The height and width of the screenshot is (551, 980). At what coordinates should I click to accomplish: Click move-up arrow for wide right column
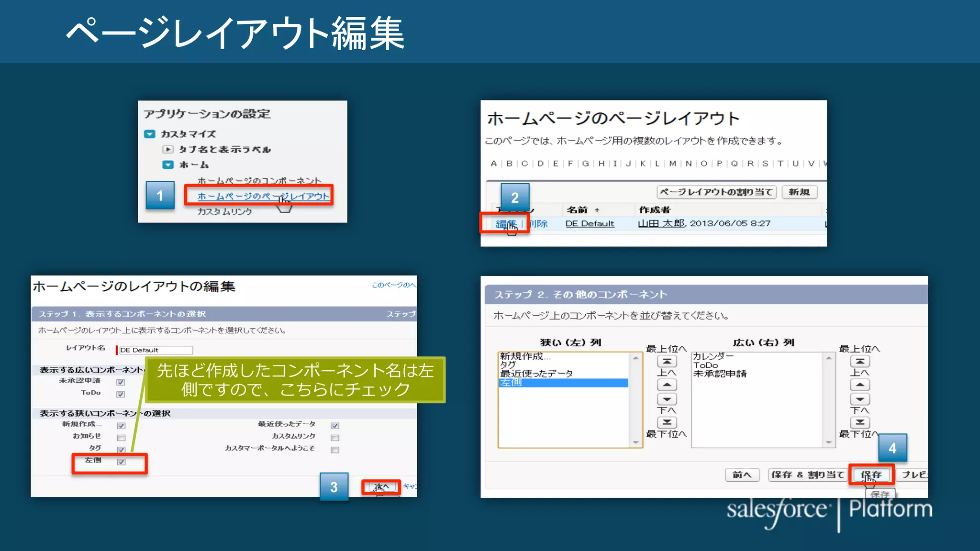point(860,385)
